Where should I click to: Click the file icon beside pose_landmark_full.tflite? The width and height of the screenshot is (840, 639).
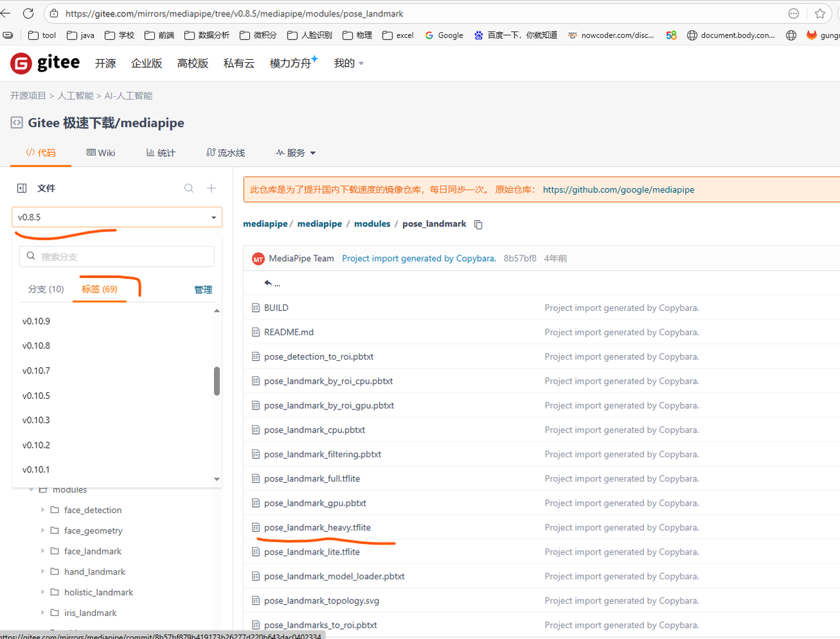coord(256,478)
